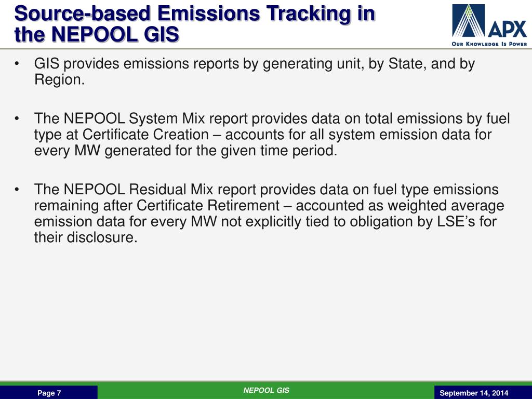Click 'every MW generated for the given time period'
This screenshot has height=399, width=532.
185,151
